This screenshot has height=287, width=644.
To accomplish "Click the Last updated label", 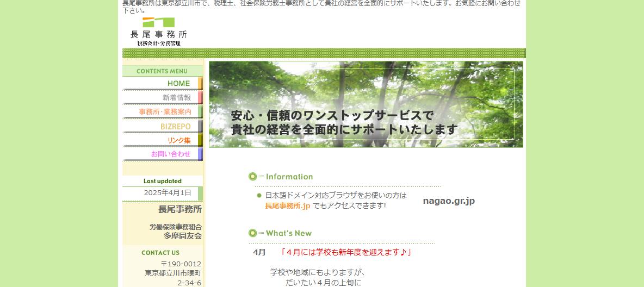I will tap(162, 181).
